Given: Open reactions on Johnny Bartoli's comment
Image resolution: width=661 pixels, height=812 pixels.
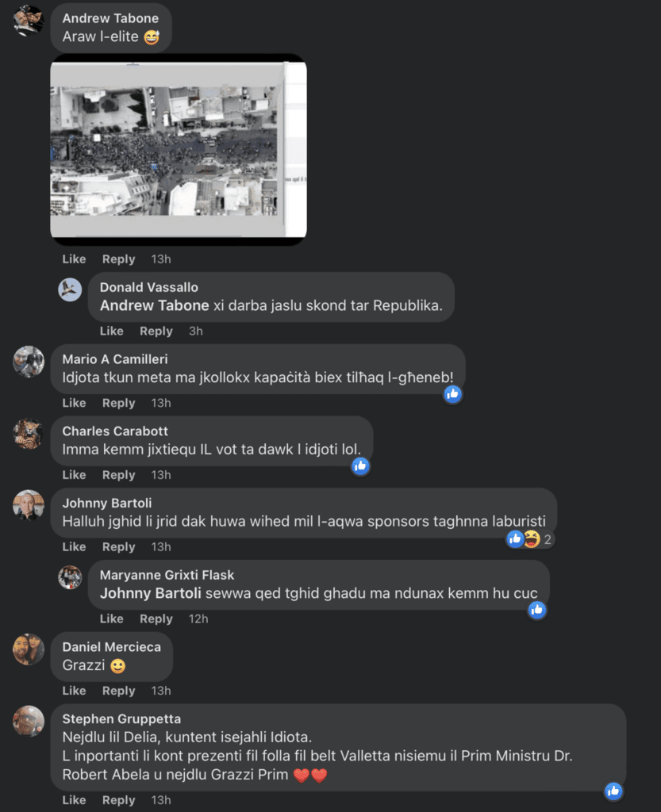Looking at the screenshot, I should pos(529,539).
